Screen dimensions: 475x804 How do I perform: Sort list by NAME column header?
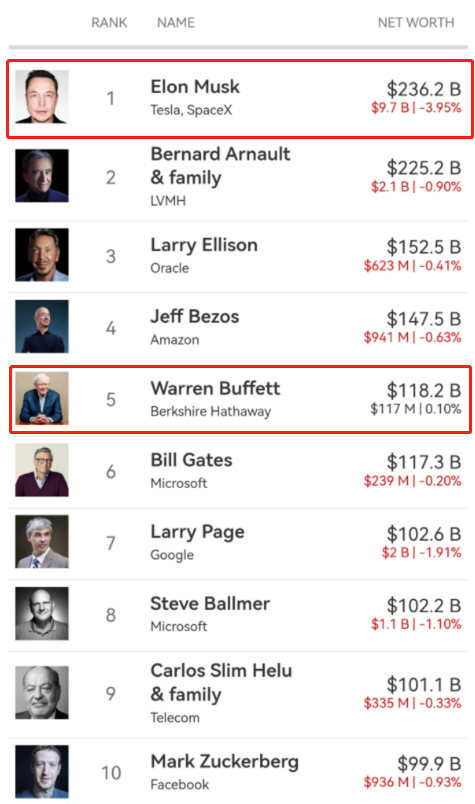[176, 23]
